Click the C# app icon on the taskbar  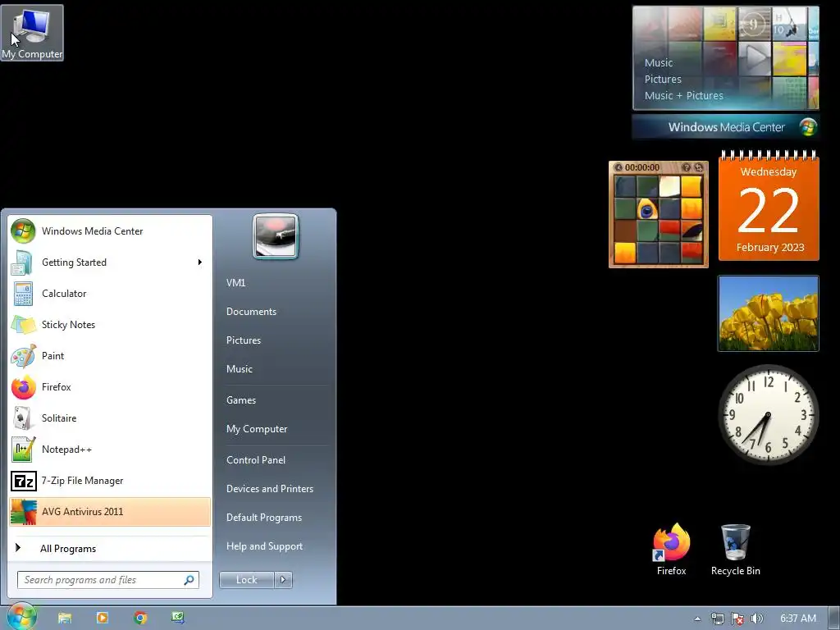pyautogui.click(x=178, y=618)
